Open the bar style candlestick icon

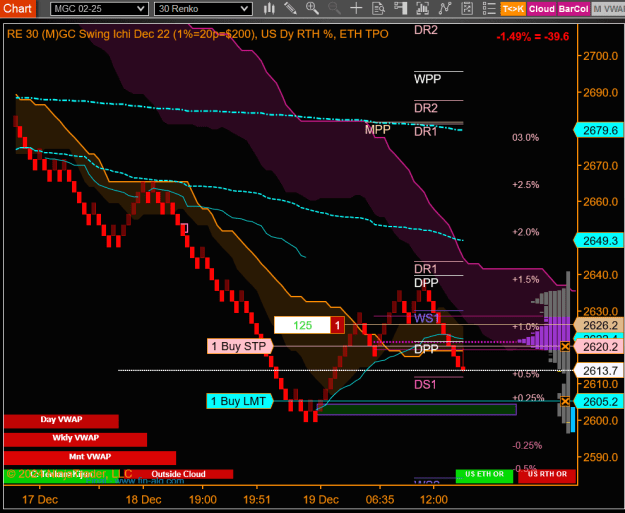pyautogui.click(x=269, y=8)
